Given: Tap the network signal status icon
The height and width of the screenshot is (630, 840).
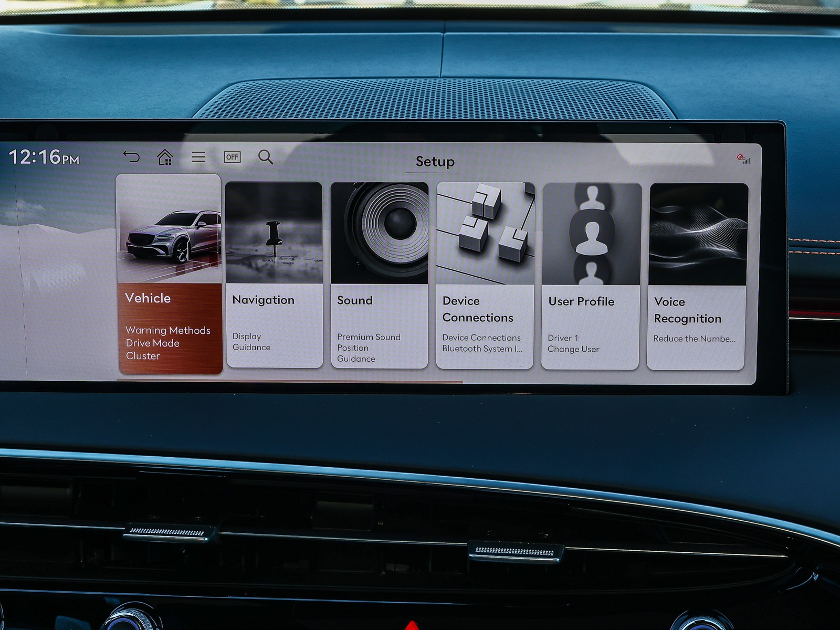Looking at the screenshot, I should (743, 159).
